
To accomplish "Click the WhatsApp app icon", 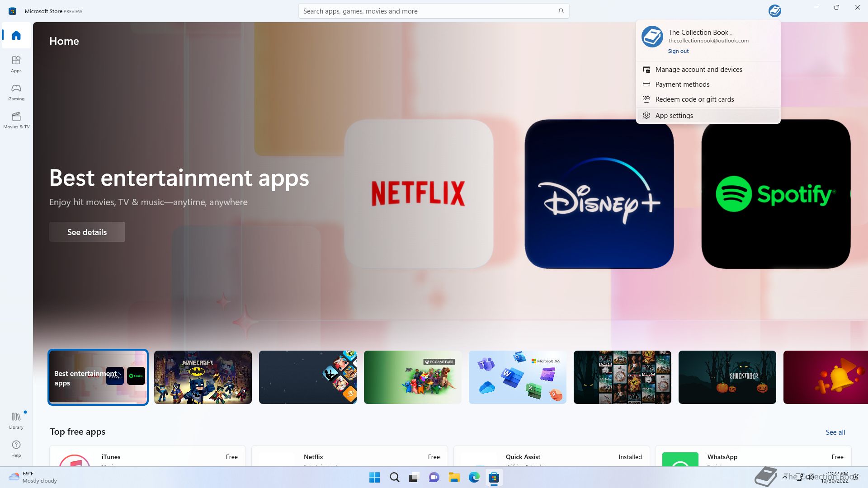I will (680, 459).
